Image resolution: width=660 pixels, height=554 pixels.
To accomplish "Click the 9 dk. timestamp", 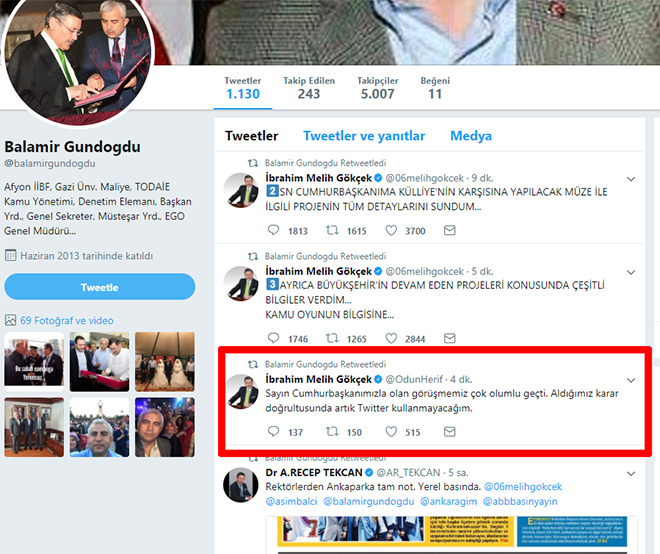I will coord(482,178).
